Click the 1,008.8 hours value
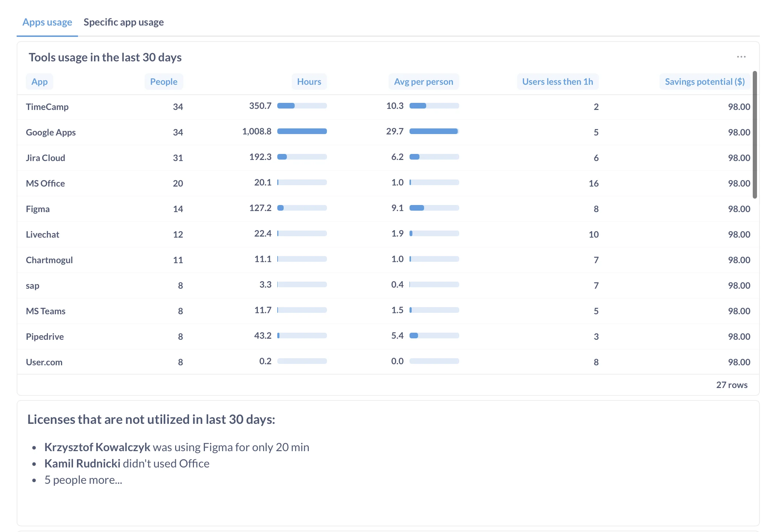768x532 pixels. (x=257, y=131)
